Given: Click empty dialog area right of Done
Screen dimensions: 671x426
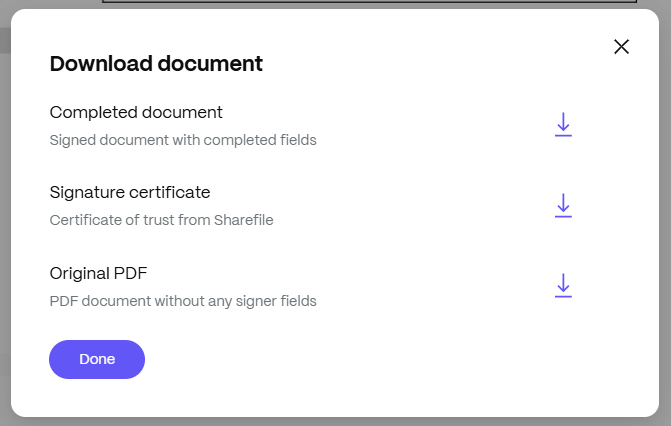Looking at the screenshot, I should click(380, 359).
